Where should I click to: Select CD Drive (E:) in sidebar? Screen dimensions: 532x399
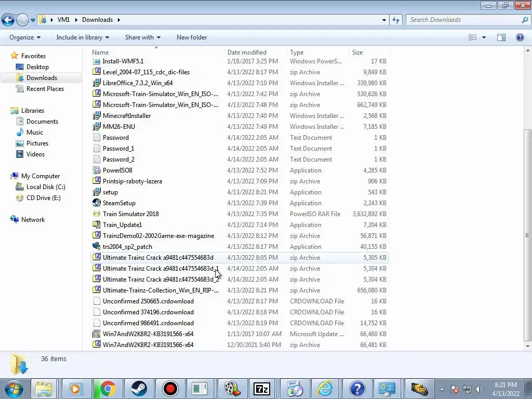click(x=44, y=198)
